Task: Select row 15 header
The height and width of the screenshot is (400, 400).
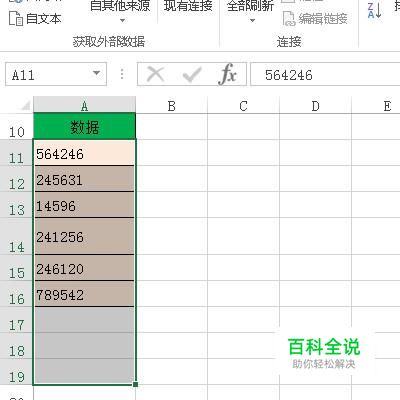Action: click(x=17, y=268)
